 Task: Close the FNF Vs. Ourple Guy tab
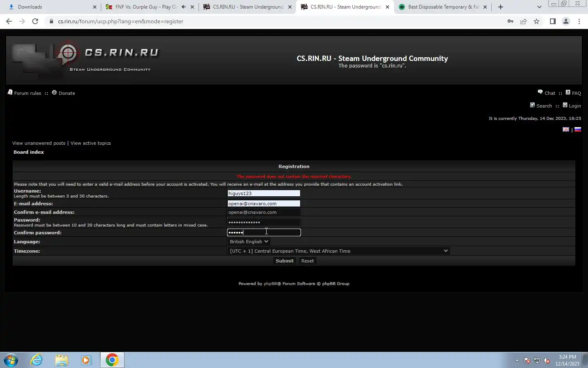[192, 7]
